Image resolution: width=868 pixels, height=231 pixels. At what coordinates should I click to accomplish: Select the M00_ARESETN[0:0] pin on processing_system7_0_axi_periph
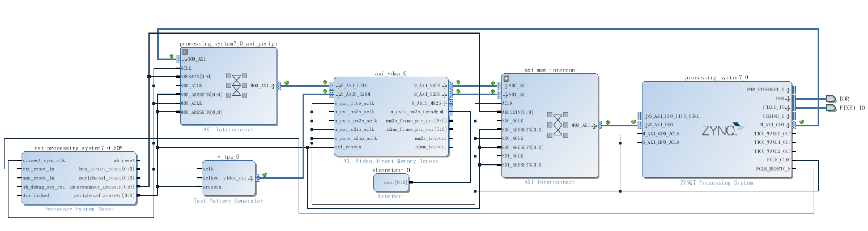201,112
